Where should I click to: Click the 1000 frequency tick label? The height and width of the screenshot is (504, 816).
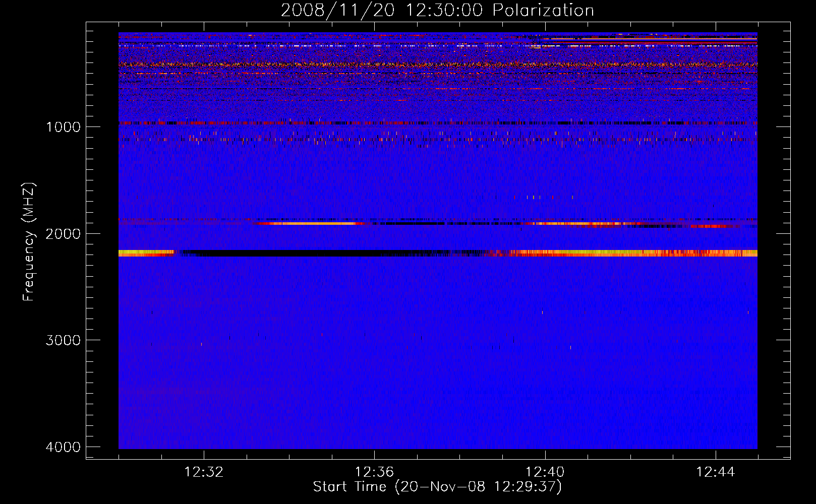(63, 127)
